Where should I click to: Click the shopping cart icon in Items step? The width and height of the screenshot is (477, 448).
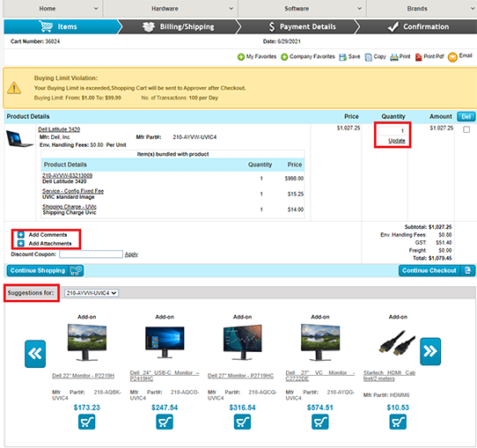click(46, 26)
